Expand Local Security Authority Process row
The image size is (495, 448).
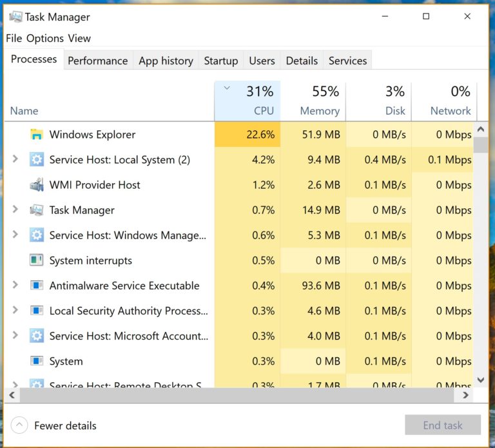(x=15, y=310)
